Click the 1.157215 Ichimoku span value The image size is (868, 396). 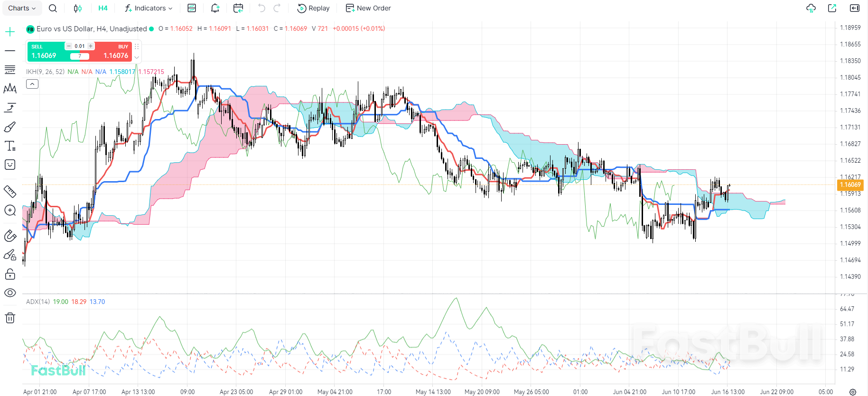pos(151,72)
